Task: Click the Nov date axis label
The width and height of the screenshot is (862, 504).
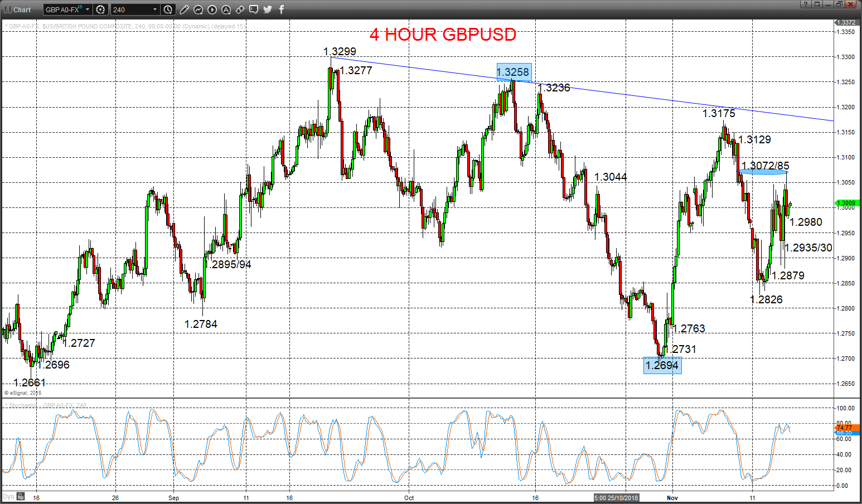Action: 672,497
